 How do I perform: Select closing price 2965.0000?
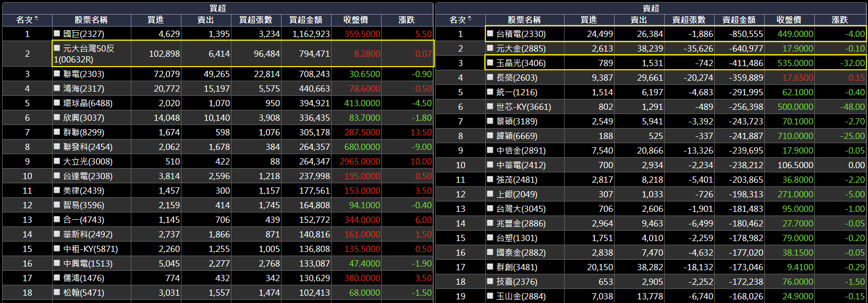coord(360,161)
